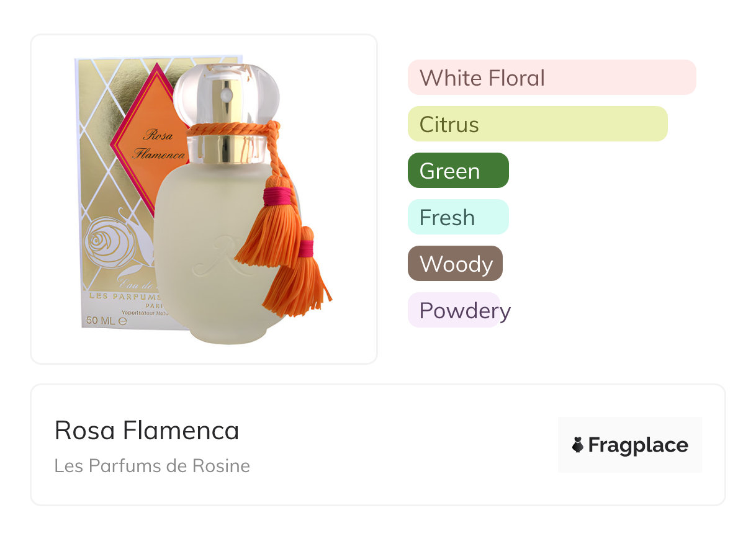The width and height of the screenshot is (756, 536).
Task: Click the Fragplace bottle logo icon
Action: click(578, 445)
